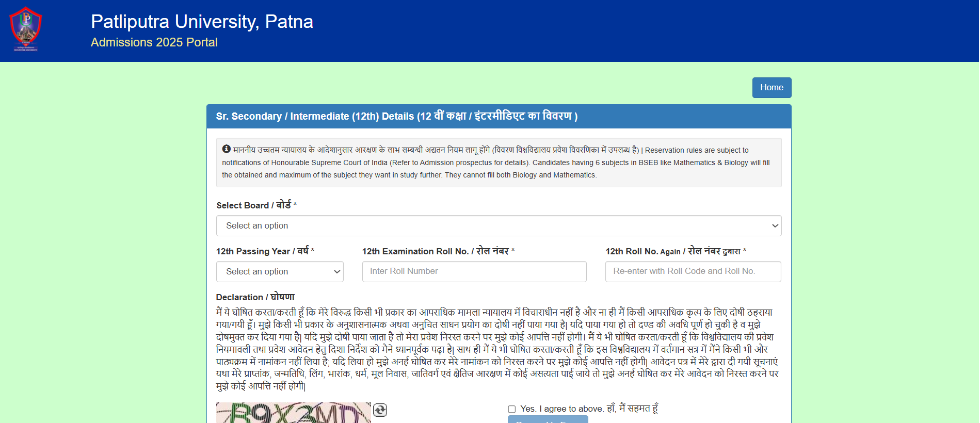This screenshot has height=423, width=980.
Task: Click the 'Sr. Secondary / Intermediate (12th) Details' heading
Action: [x=396, y=116]
